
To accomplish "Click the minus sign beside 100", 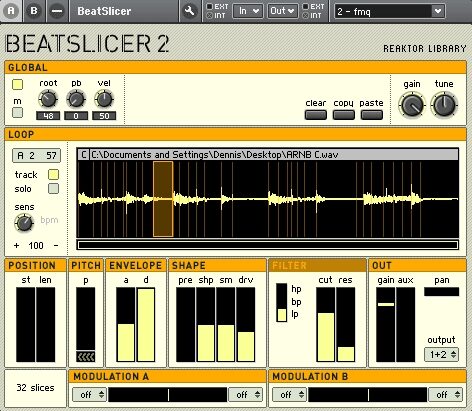I will (56, 246).
